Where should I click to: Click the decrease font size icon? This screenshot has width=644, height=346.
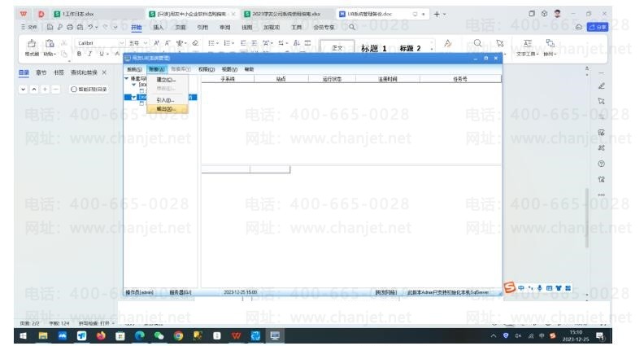[x=168, y=43]
